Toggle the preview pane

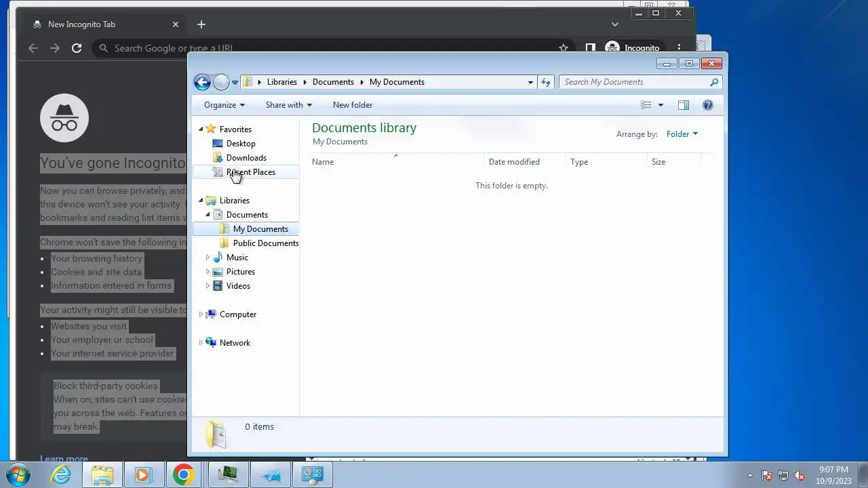click(684, 105)
